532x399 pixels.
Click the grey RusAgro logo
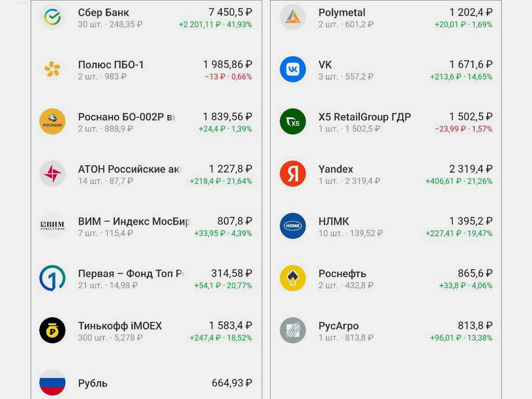293,330
